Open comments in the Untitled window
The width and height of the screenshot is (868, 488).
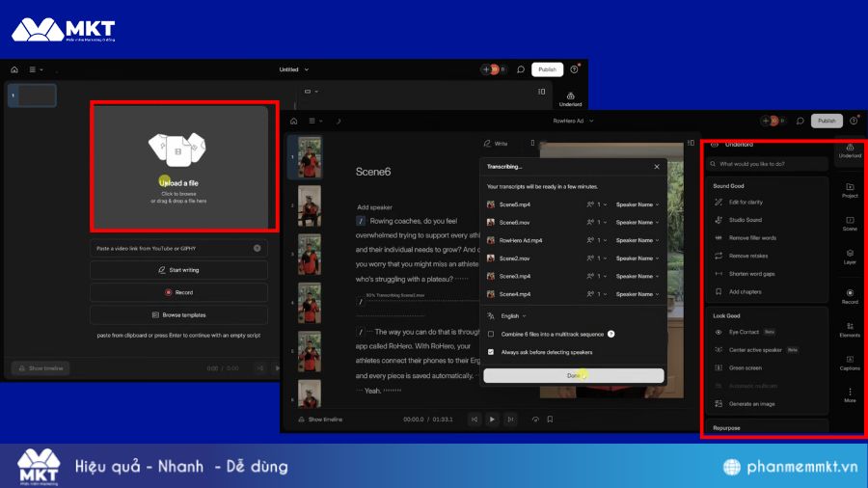click(x=521, y=69)
